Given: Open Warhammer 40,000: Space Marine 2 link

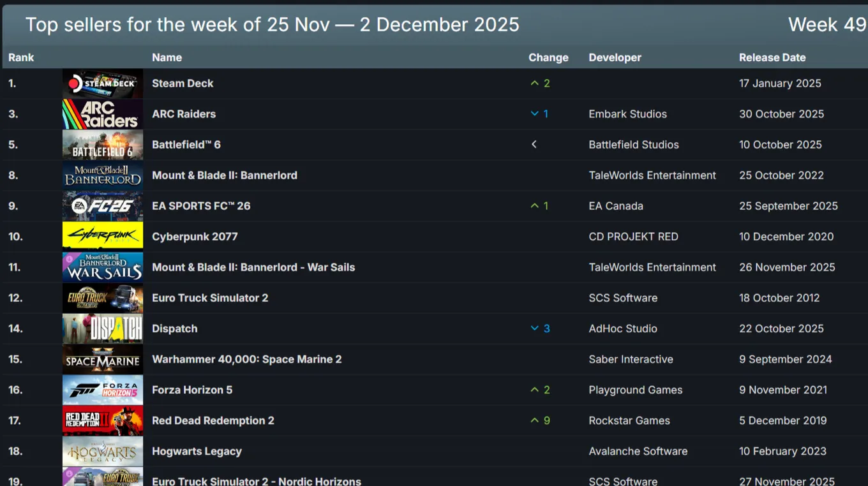Looking at the screenshot, I should click(247, 359).
